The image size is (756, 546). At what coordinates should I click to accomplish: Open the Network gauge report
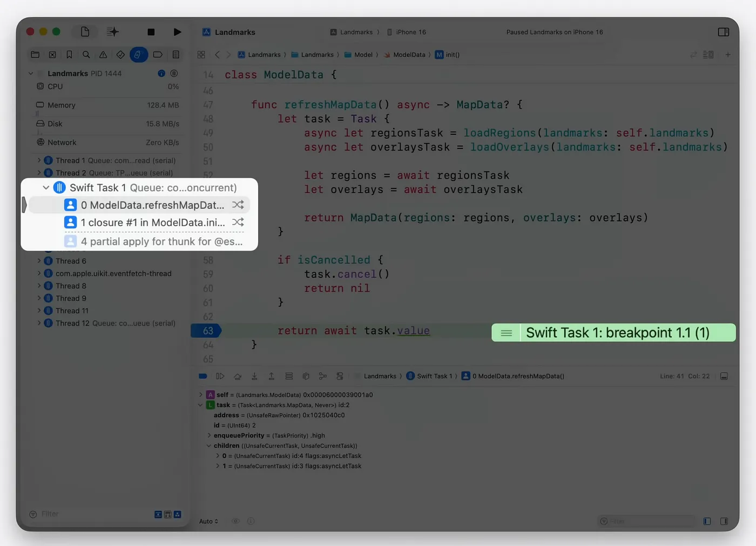click(x=107, y=143)
